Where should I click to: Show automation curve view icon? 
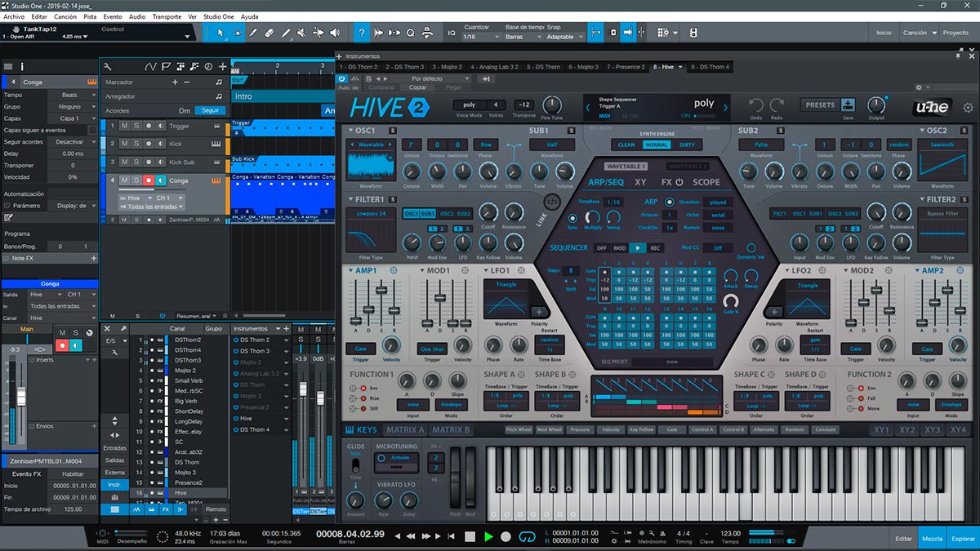150,66
